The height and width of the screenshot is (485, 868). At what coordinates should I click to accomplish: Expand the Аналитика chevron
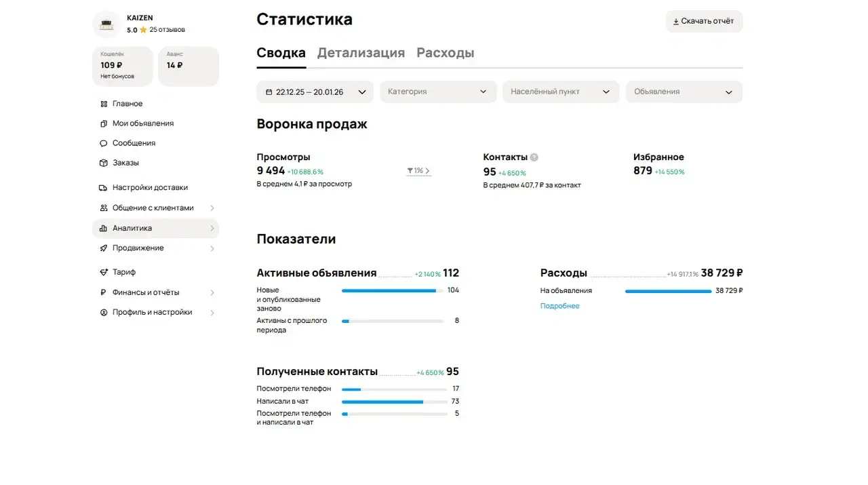(212, 229)
